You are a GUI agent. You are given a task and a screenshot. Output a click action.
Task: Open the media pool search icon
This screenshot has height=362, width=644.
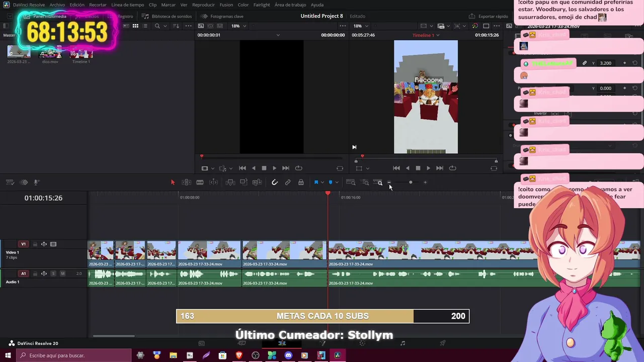click(157, 26)
